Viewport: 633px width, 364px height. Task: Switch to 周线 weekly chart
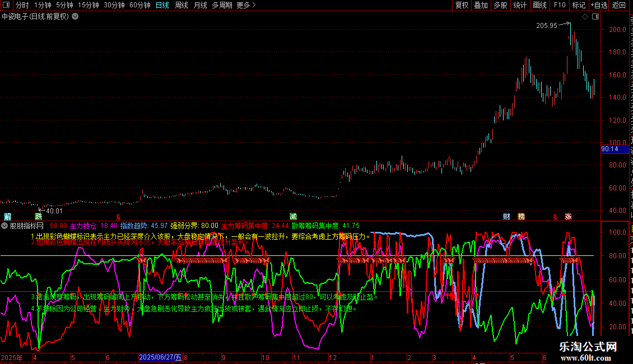click(x=181, y=5)
